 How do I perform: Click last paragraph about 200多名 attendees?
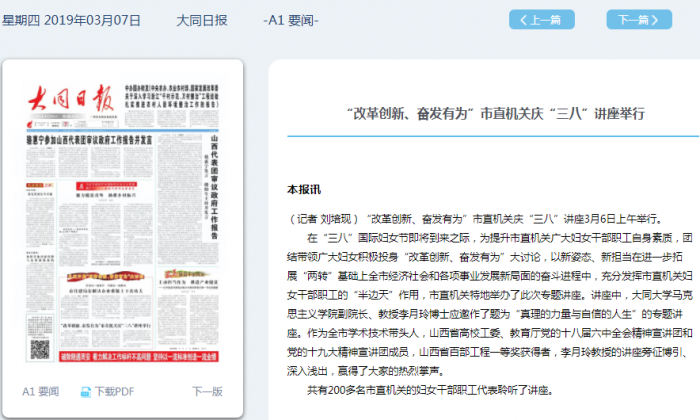(442, 389)
